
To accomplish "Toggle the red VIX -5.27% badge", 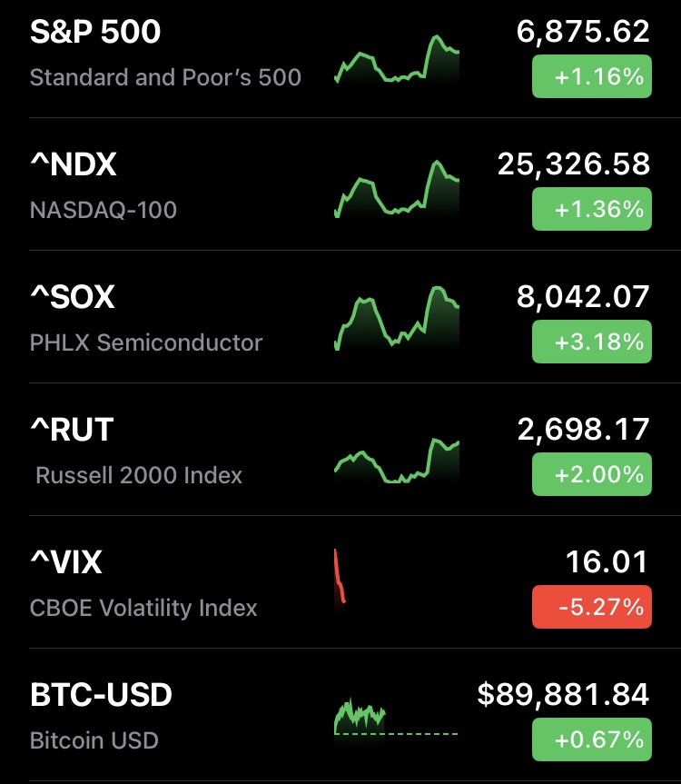I will coord(591,607).
